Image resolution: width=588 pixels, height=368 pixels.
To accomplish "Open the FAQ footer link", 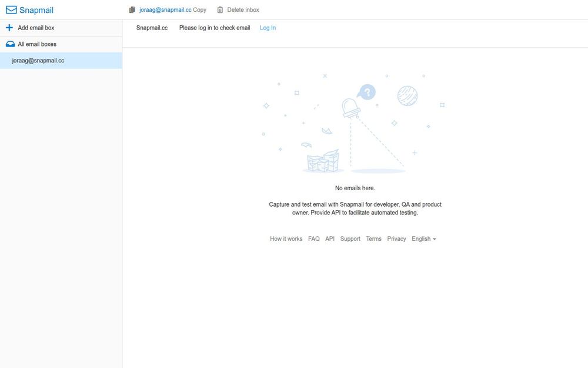I will (x=314, y=239).
